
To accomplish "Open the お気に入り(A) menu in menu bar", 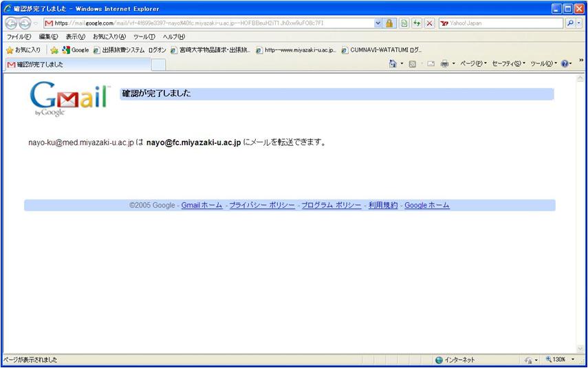I will tap(109, 36).
